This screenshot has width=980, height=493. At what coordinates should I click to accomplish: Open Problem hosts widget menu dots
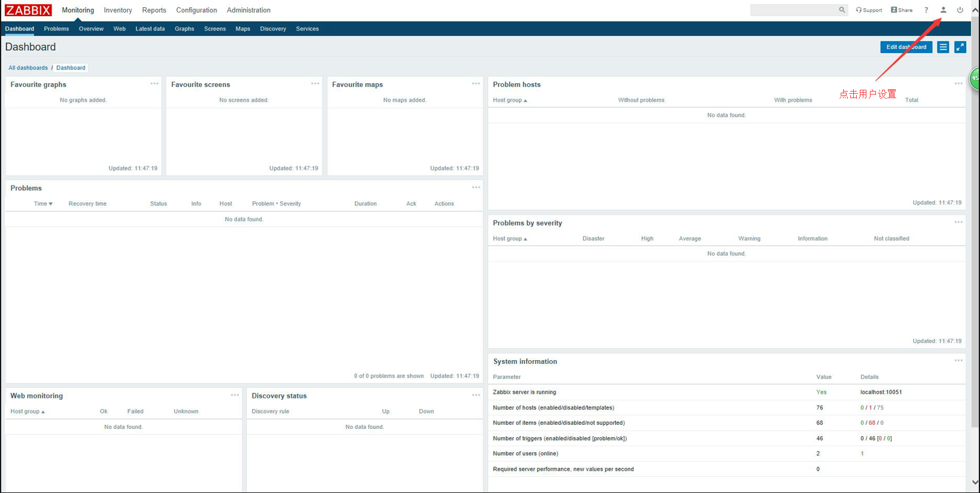pyautogui.click(x=958, y=84)
